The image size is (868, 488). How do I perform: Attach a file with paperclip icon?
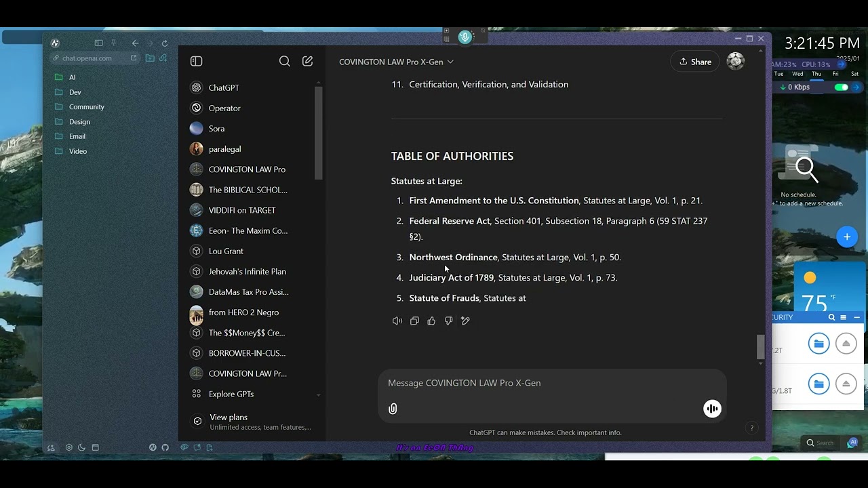pos(393,409)
